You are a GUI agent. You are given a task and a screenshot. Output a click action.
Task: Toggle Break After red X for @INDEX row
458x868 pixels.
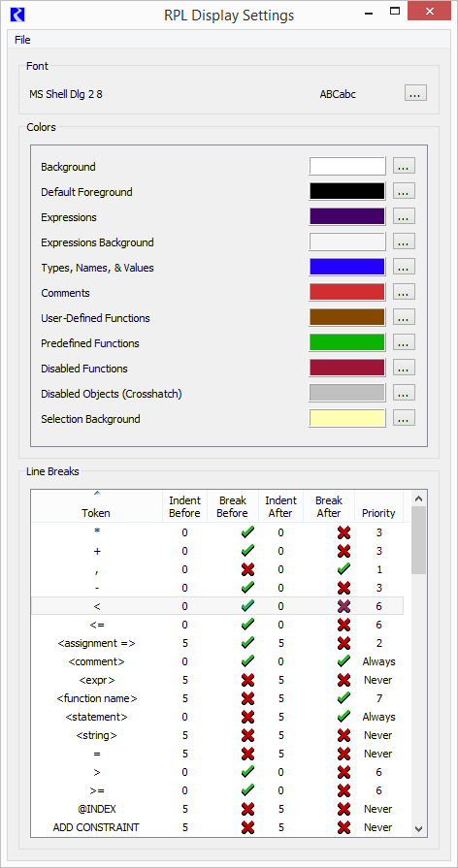pyautogui.click(x=343, y=809)
